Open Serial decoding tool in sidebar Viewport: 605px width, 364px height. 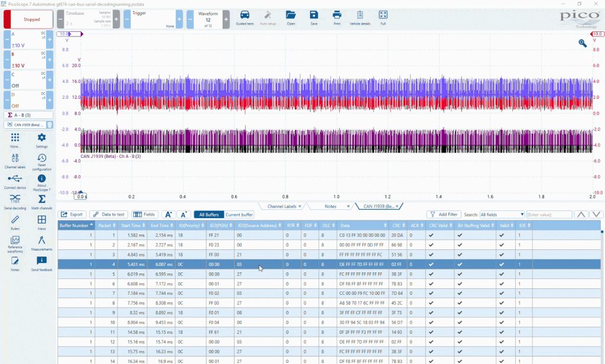[15, 199]
